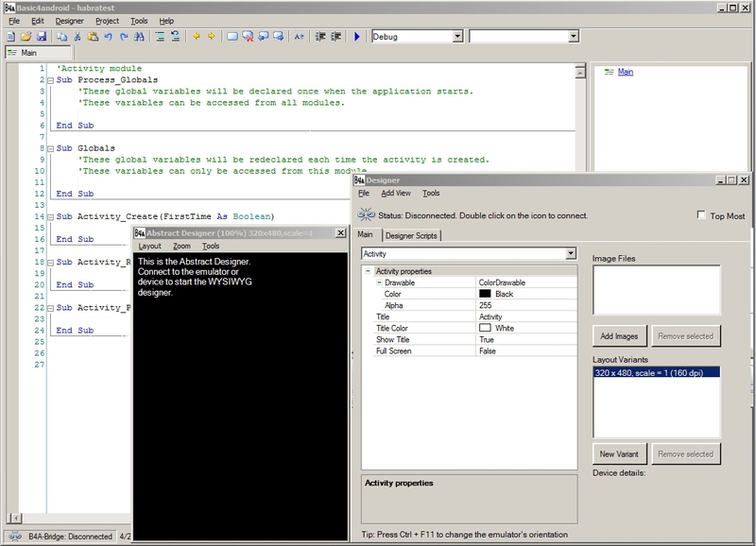The image size is (756, 546).
Task: Switch to the Designer Scripts tab
Action: tap(411, 235)
